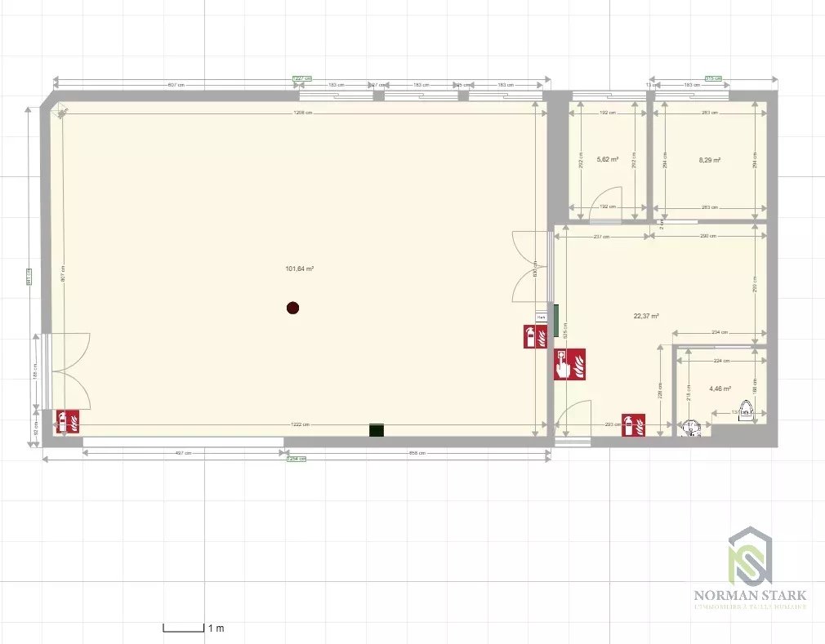Click the 22,37 m² room area label
Screen dimensions: 825x644
pyautogui.click(x=646, y=315)
